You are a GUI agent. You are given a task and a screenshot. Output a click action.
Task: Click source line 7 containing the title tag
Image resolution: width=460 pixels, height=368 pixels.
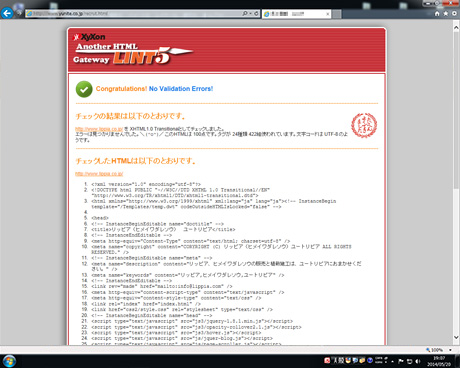[163, 229]
